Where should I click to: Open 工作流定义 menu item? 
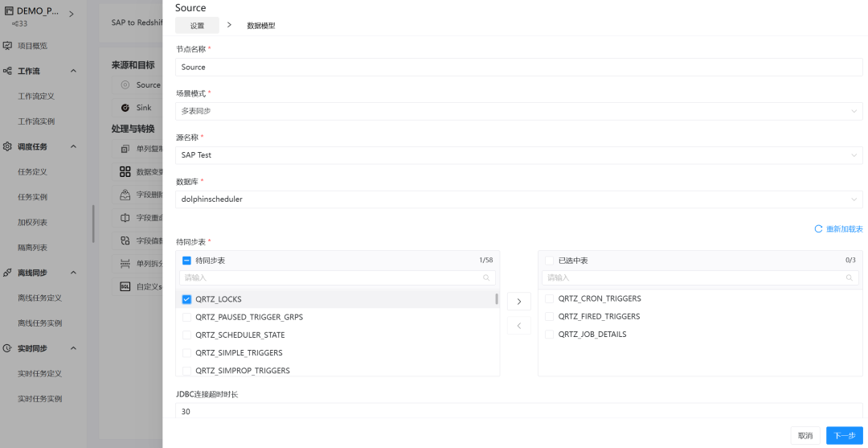point(36,97)
